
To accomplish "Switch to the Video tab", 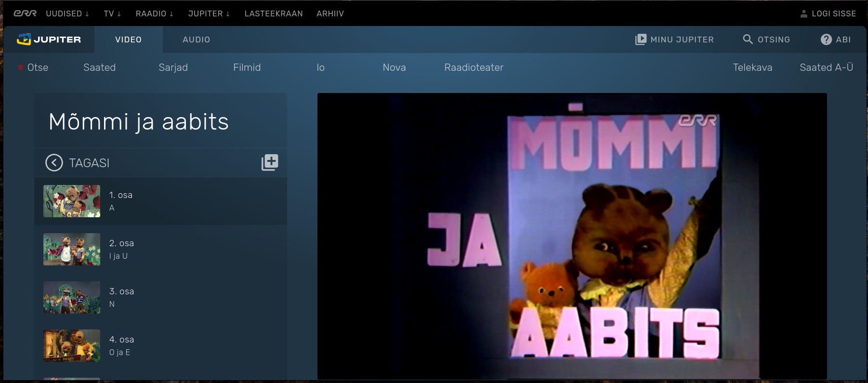I will (129, 40).
